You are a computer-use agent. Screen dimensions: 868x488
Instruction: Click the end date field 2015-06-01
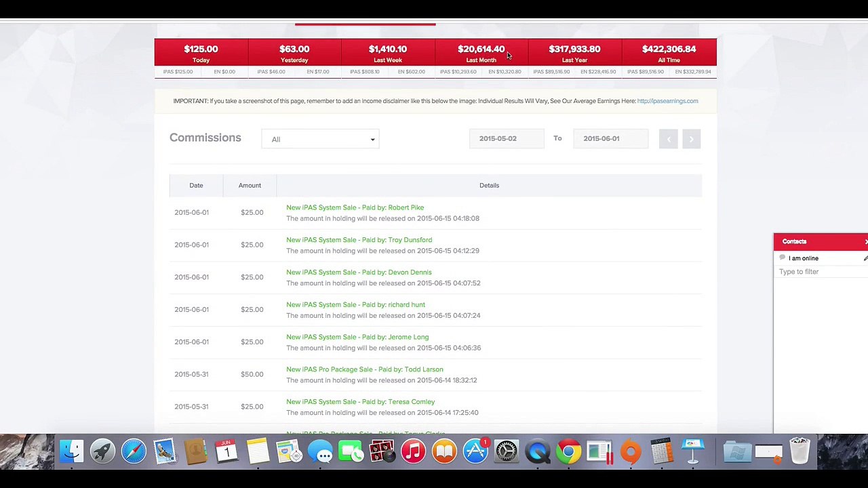[610, 138]
